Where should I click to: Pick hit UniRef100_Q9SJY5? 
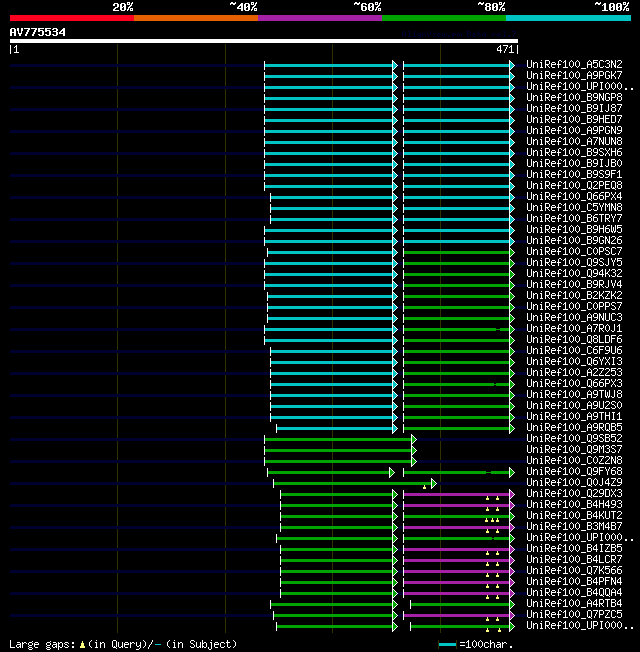pos(574,262)
